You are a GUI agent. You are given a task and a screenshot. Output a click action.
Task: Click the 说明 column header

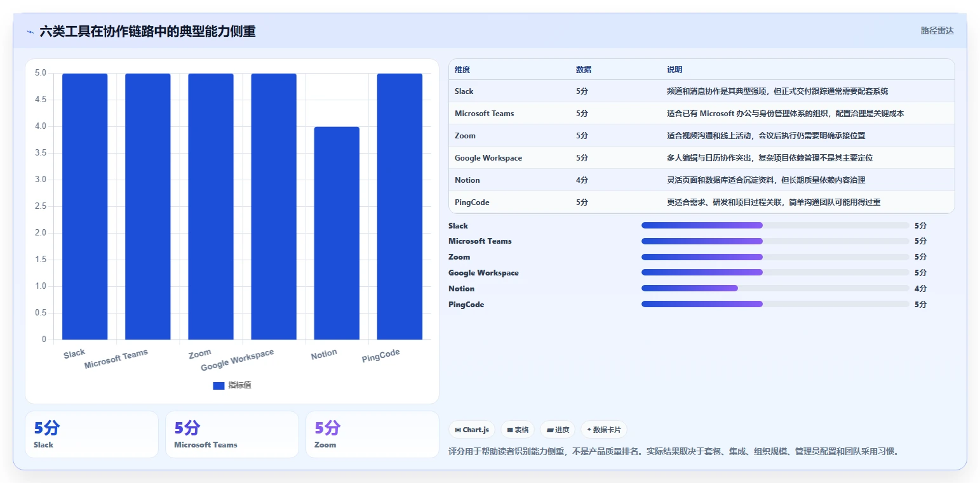(675, 70)
